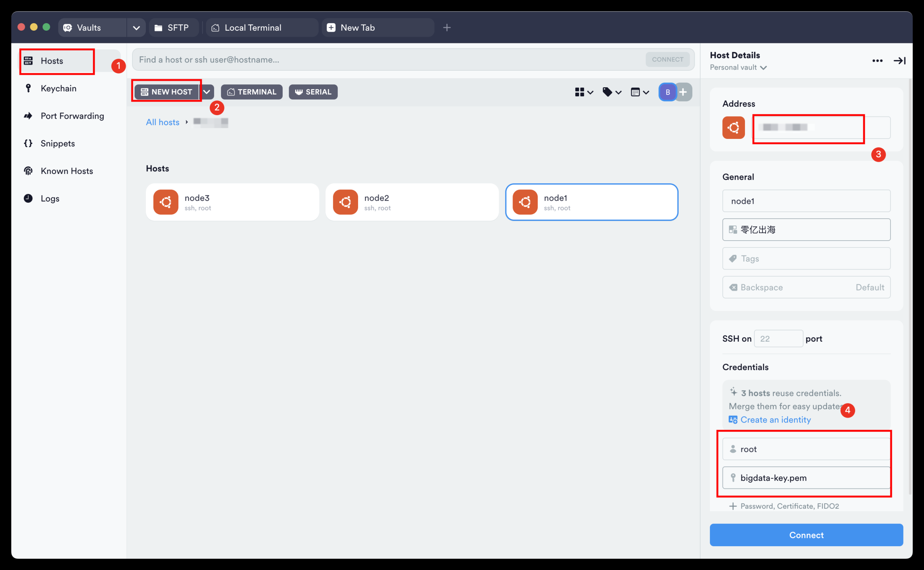
Task: Open the tag filter dropdown
Action: tap(612, 92)
